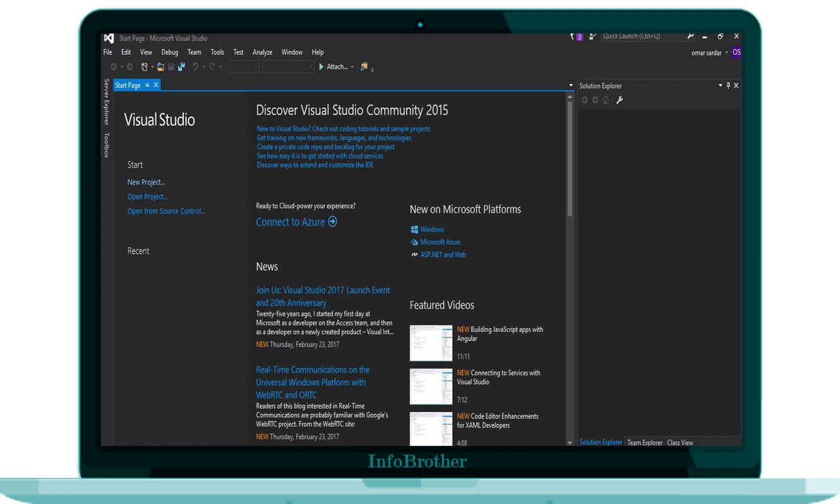Open Connecting to Services video thumbnail
840x504 pixels.
pyautogui.click(x=431, y=387)
